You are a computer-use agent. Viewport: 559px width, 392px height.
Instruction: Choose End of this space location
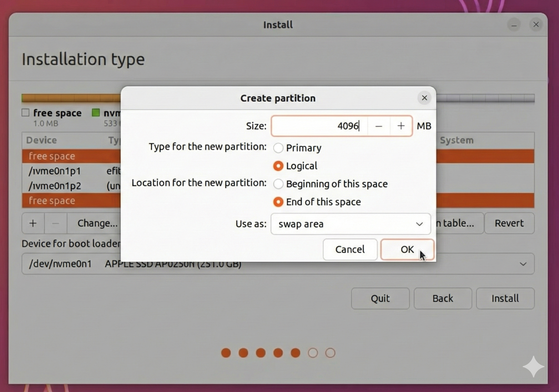pyautogui.click(x=278, y=202)
